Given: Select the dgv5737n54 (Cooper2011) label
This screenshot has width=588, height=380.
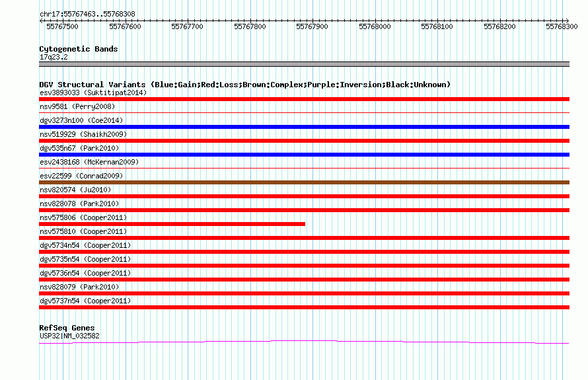Looking at the screenshot, I should click(x=85, y=301).
